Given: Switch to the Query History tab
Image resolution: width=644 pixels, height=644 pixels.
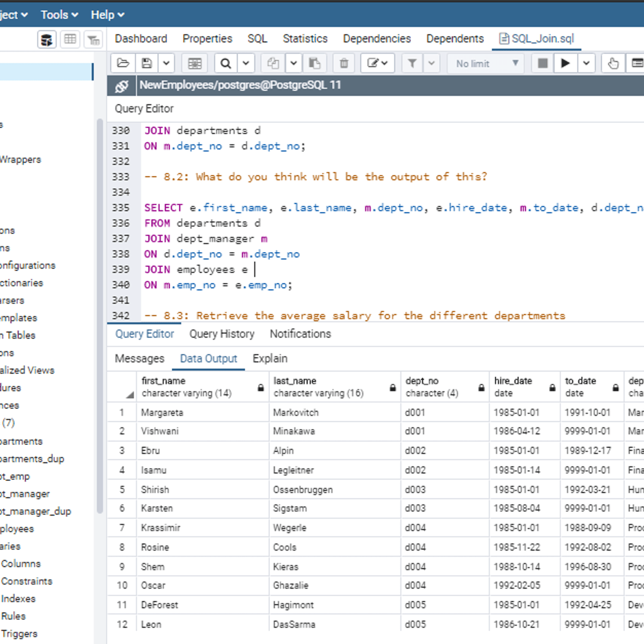Looking at the screenshot, I should (x=222, y=334).
